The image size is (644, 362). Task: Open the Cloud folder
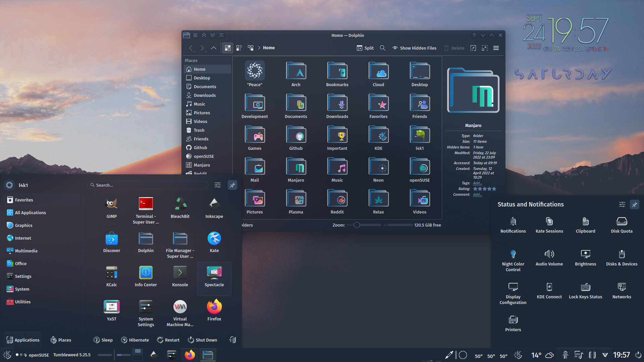click(x=378, y=74)
